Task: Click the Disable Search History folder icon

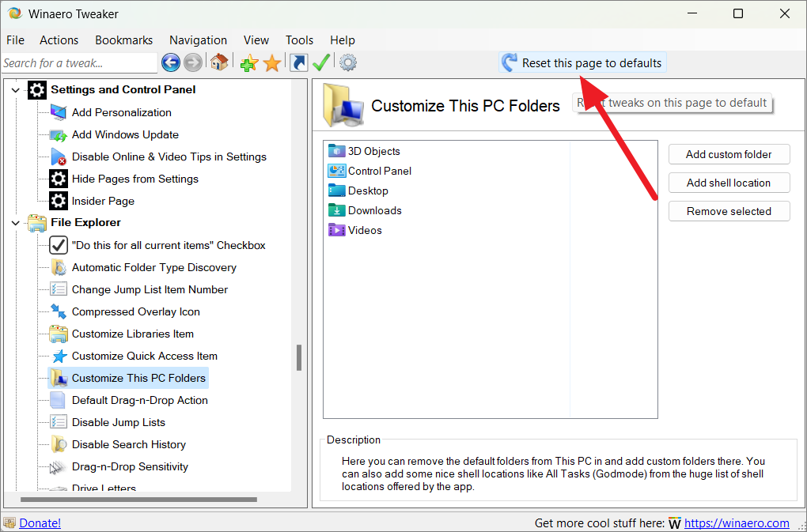Action: 59,444
